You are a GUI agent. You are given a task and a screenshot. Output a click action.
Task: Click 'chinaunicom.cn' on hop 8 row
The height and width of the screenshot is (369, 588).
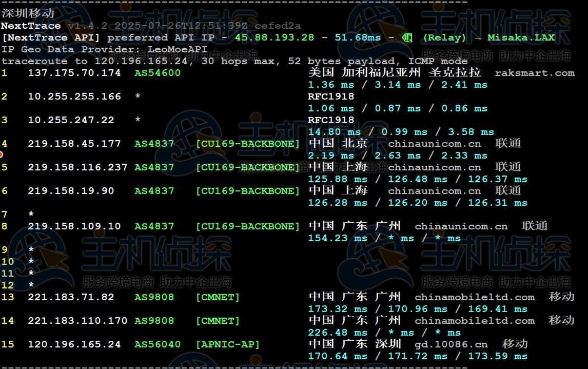pyautogui.click(x=461, y=226)
